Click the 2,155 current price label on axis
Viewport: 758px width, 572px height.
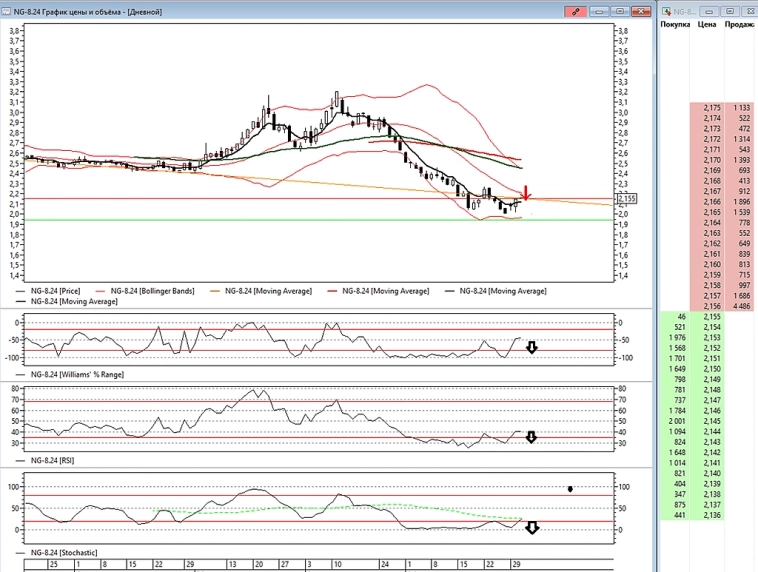pos(627,199)
